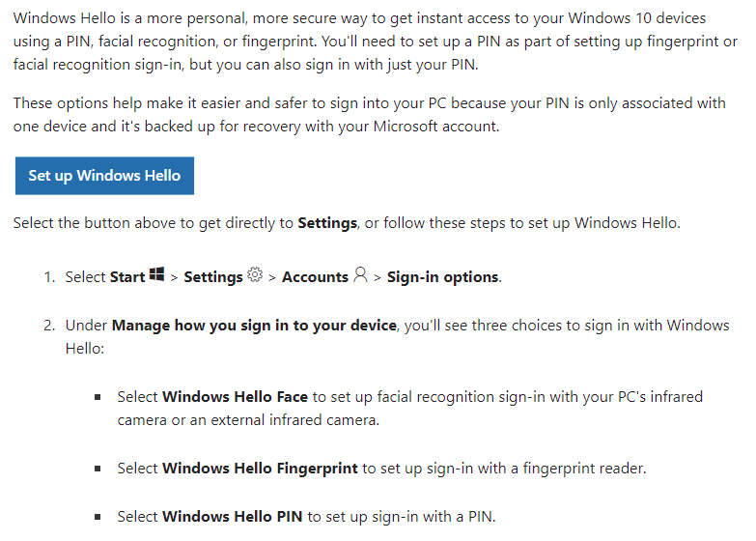Click the Accounts person icon
Viewport: 756px width, 541px height.
(360, 275)
